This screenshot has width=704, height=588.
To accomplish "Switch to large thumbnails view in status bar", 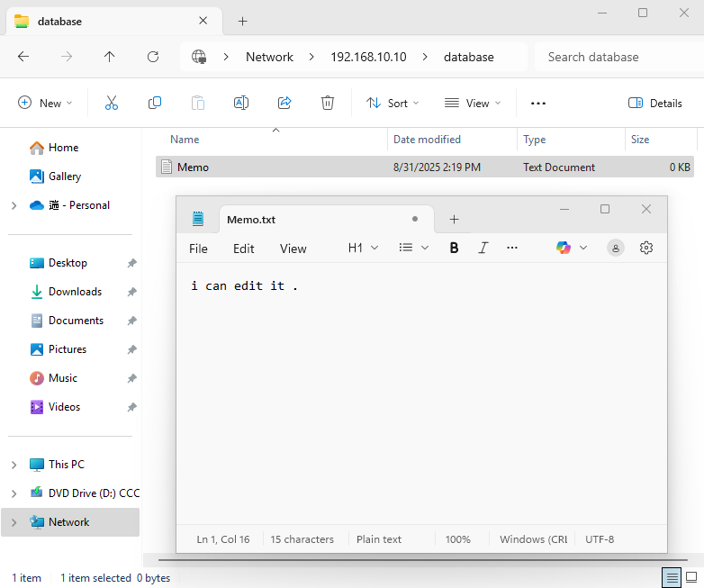I will point(691,577).
